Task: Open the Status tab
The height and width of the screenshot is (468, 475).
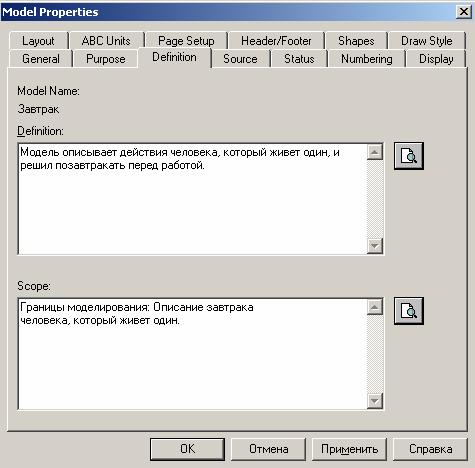Action: (299, 59)
